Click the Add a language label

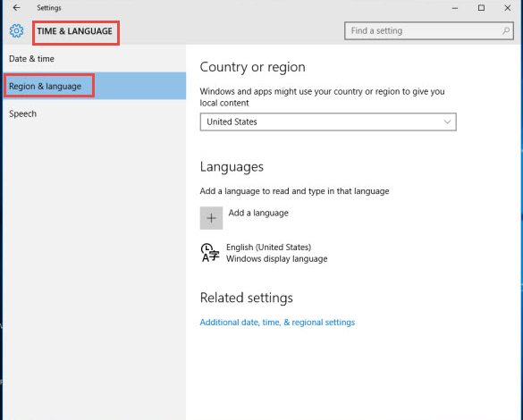(x=258, y=213)
